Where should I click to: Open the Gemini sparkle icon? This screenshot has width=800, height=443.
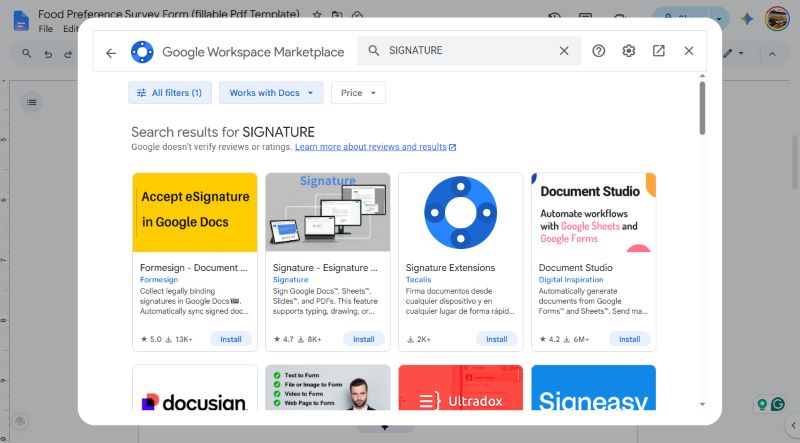coord(747,19)
